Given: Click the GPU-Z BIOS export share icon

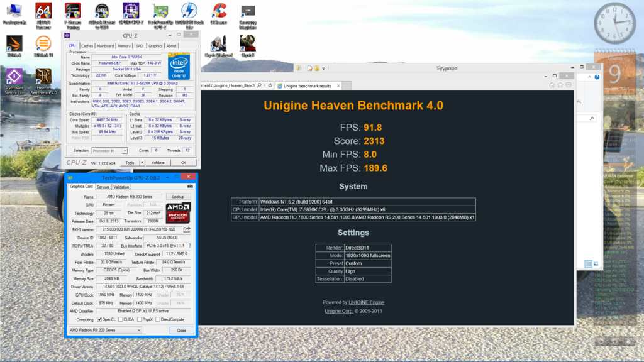Looking at the screenshot, I should coord(187,229).
